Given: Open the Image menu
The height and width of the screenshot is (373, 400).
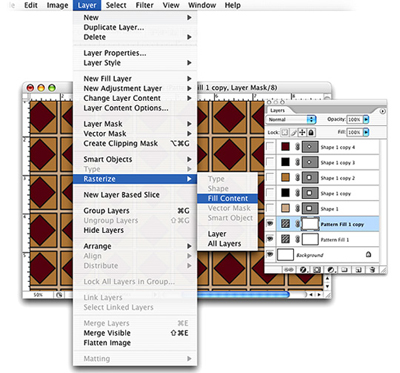Looking at the screenshot, I should click(x=57, y=5).
